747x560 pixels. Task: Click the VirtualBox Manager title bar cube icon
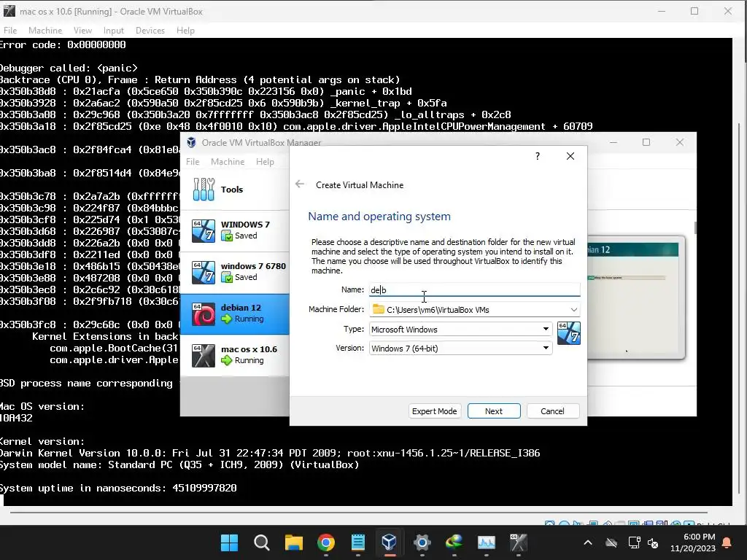click(192, 142)
